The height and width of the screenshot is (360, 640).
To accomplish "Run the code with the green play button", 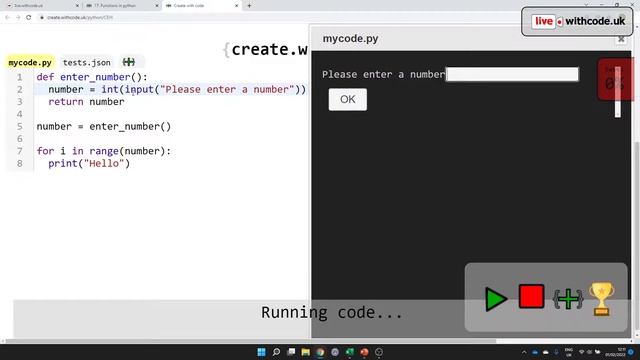I will [496, 299].
